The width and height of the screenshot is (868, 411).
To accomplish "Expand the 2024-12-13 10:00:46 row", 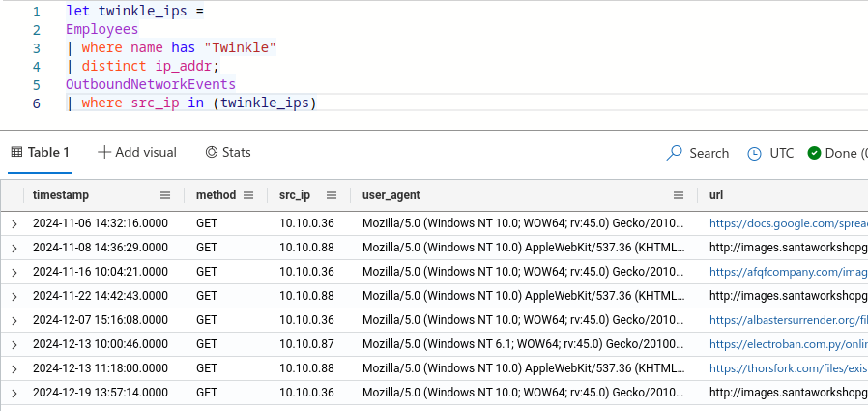I will coord(14,344).
